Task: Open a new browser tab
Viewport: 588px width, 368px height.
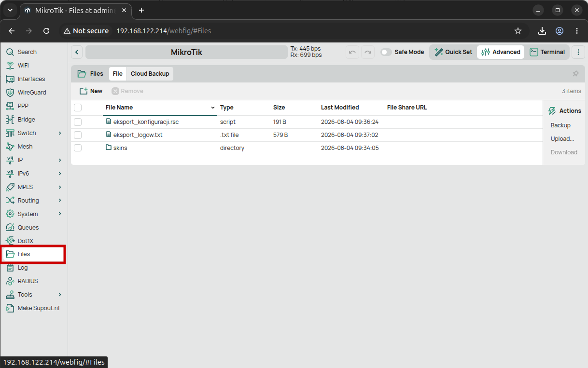Action: [x=141, y=10]
